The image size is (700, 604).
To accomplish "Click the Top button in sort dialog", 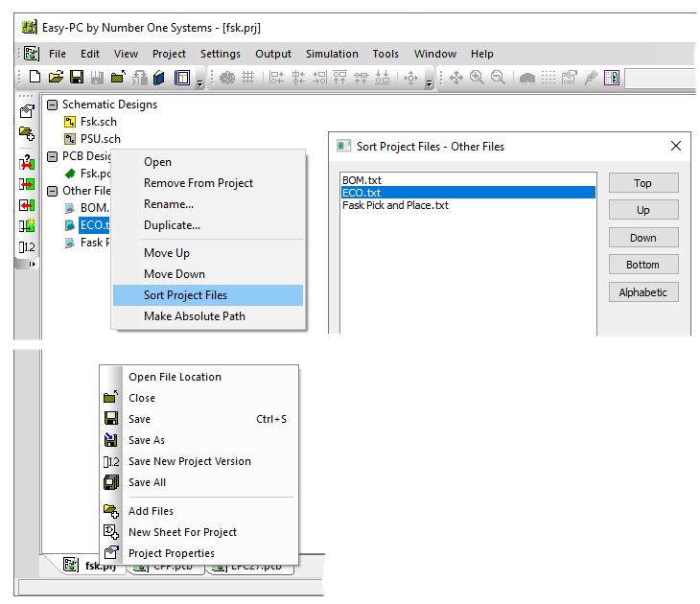I will click(x=643, y=183).
